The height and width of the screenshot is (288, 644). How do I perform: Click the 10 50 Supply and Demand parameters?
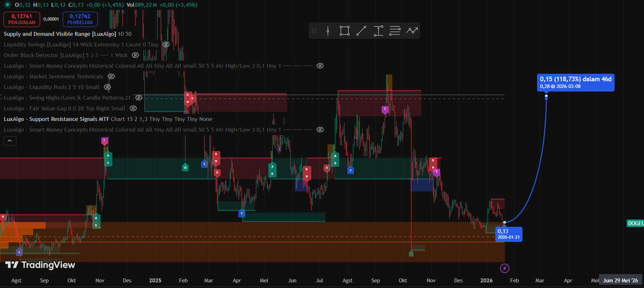(x=125, y=34)
